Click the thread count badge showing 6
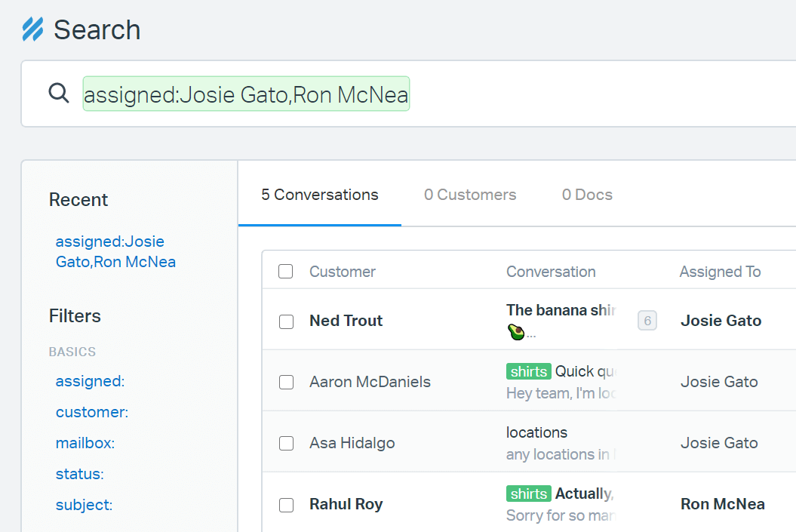The height and width of the screenshot is (532, 796). (647, 321)
